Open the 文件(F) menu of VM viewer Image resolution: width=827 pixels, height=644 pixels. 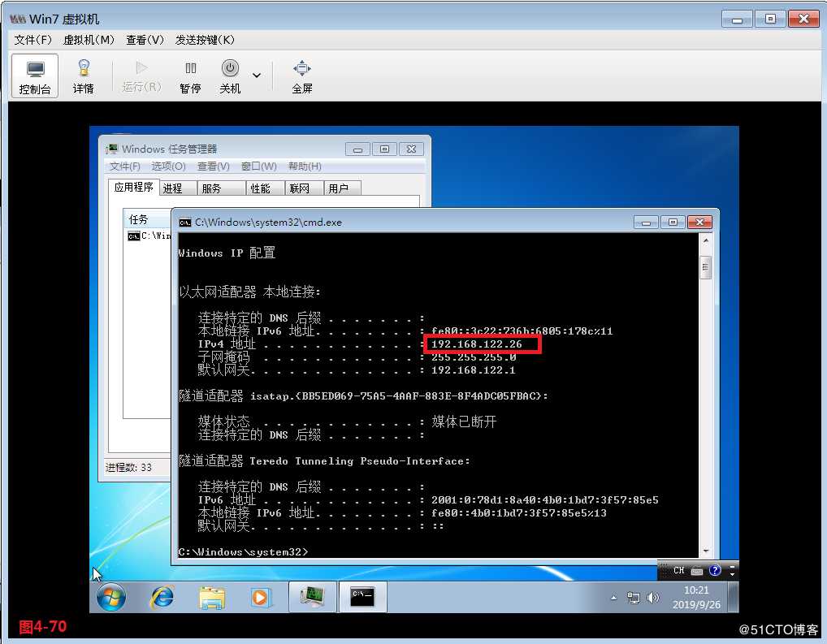click(32, 40)
